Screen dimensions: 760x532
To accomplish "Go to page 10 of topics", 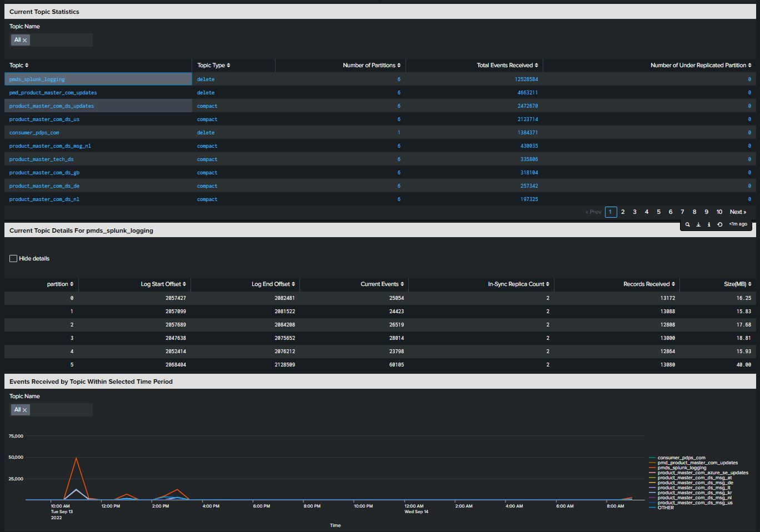I will tap(719, 212).
